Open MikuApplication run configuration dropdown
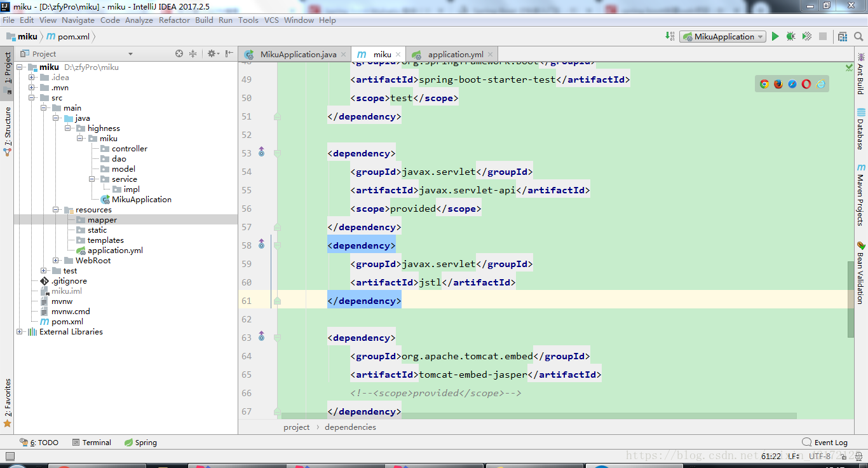868x468 pixels. click(723, 37)
